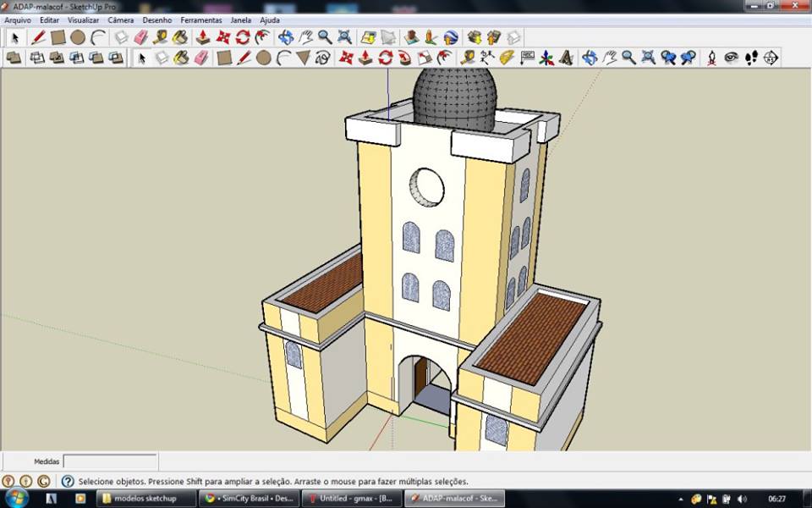Select the Look Around eye tool
The width and height of the screenshot is (812, 508).
pos(731,58)
